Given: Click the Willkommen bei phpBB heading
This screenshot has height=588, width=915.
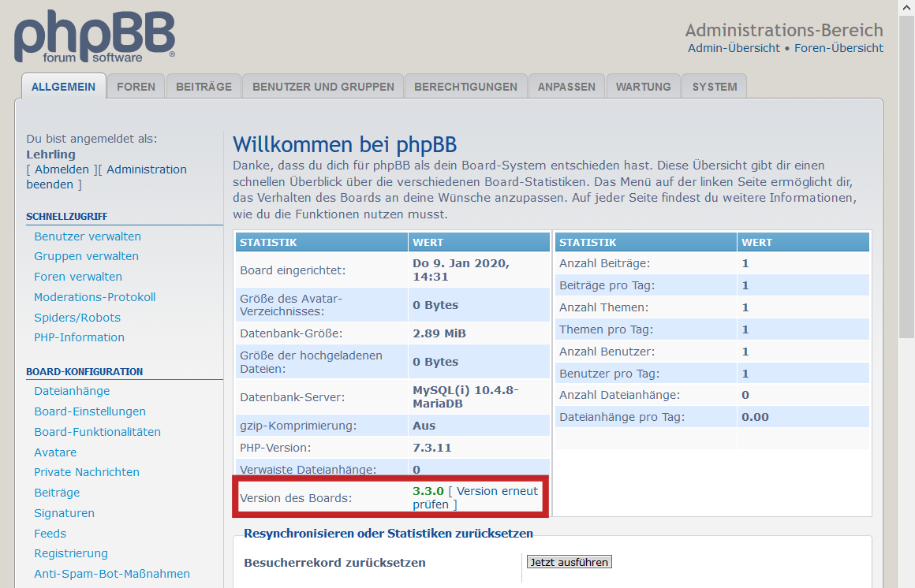Looking at the screenshot, I should [x=345, y=145].
